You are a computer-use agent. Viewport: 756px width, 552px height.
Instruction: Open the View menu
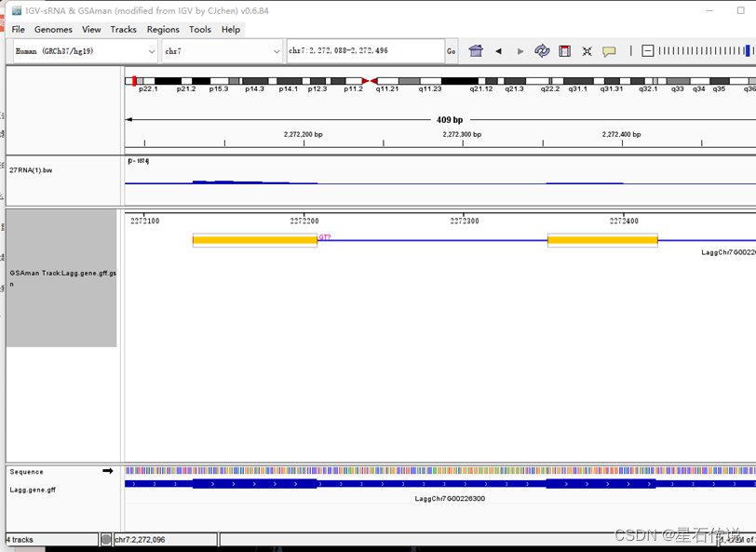(x=91, y=30)
